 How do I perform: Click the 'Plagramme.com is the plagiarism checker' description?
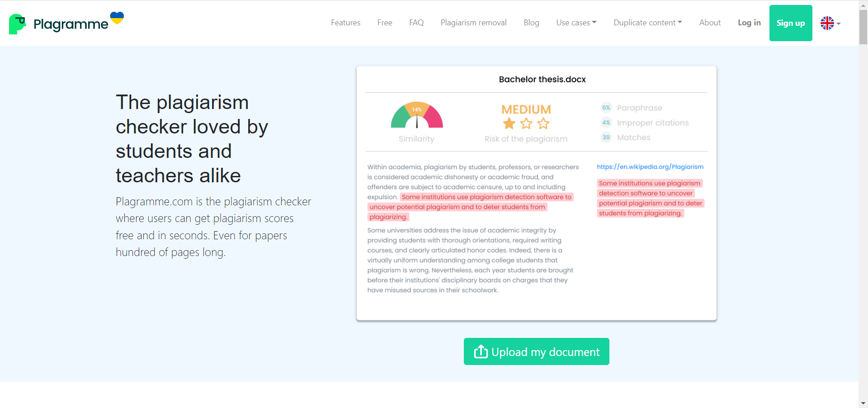coord(213,227)
